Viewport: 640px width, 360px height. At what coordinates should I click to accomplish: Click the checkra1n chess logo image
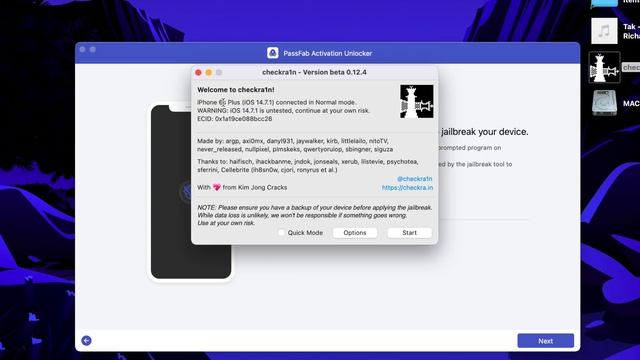[x=416, y=102]
